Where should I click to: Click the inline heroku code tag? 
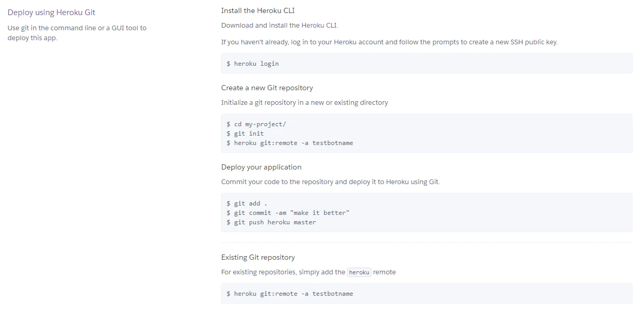click(360, 272)
